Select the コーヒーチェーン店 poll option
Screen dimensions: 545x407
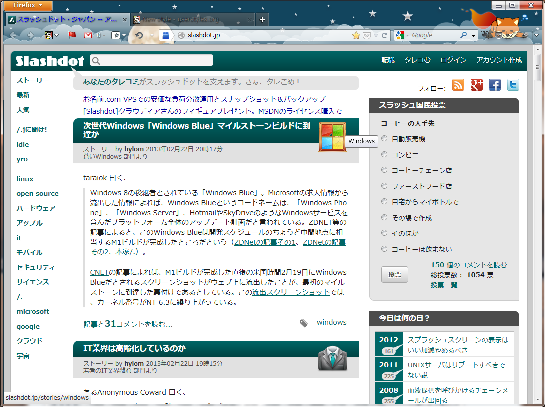click(384, 170)
